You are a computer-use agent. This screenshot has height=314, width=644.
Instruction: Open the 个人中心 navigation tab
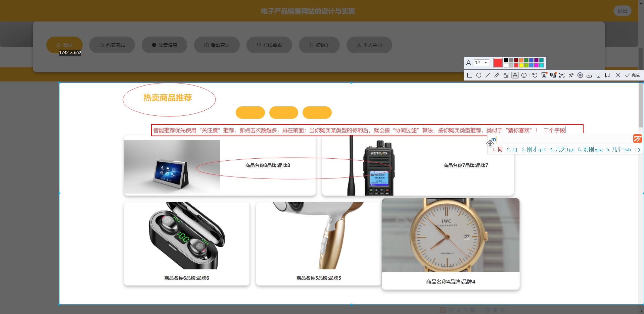pos(369,45)
